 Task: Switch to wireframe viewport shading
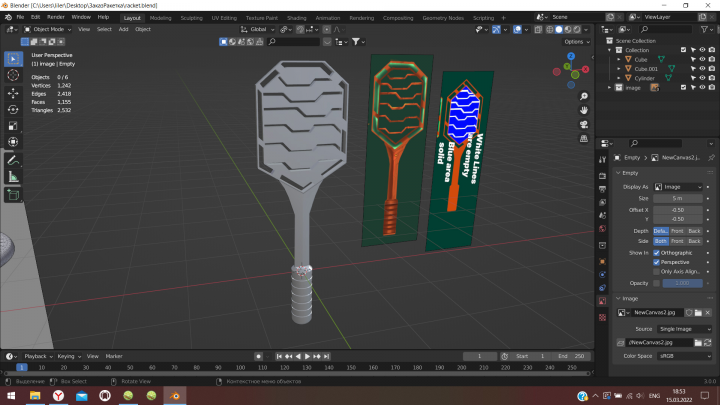(x=550, y=29)
